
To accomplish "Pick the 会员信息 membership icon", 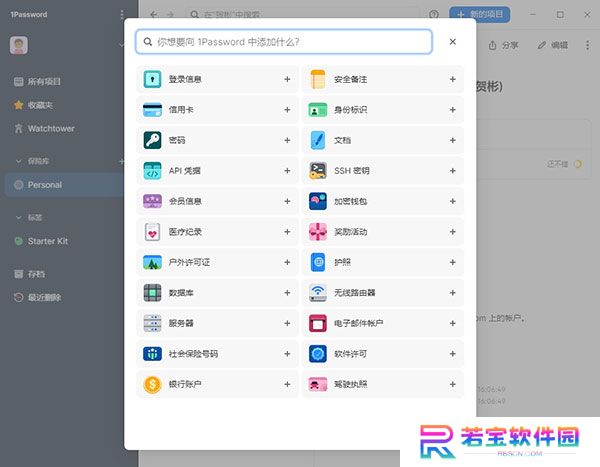I will coord(152,201).
